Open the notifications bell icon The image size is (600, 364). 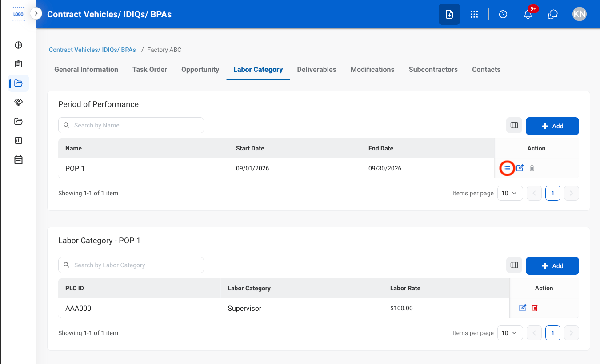pyautogui.click(x=528, y=14)
